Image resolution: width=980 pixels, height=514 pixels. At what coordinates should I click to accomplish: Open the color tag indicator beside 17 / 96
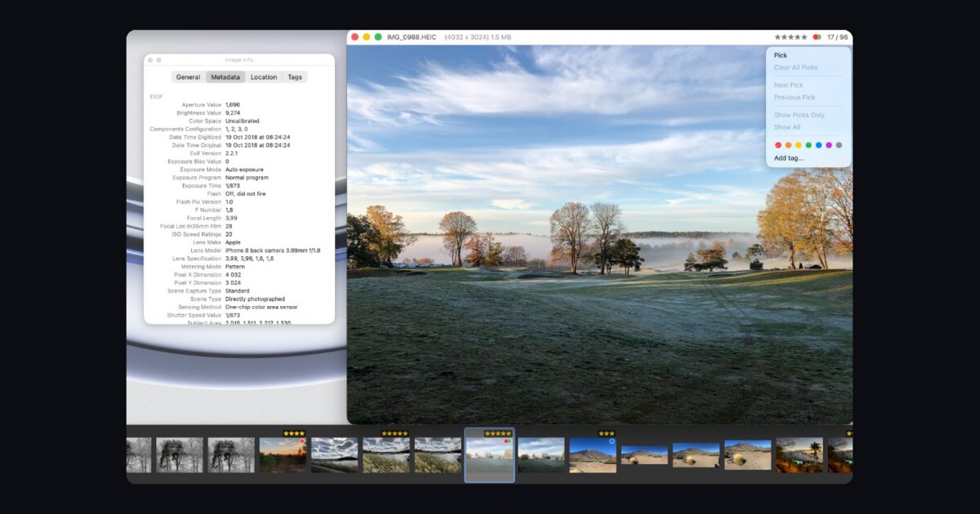click(816, 38)
